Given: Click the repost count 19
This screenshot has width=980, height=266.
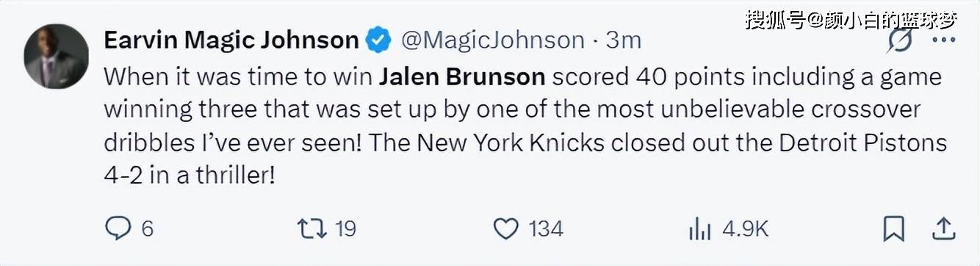Looking at the screenshot, I should coord(345,229).
